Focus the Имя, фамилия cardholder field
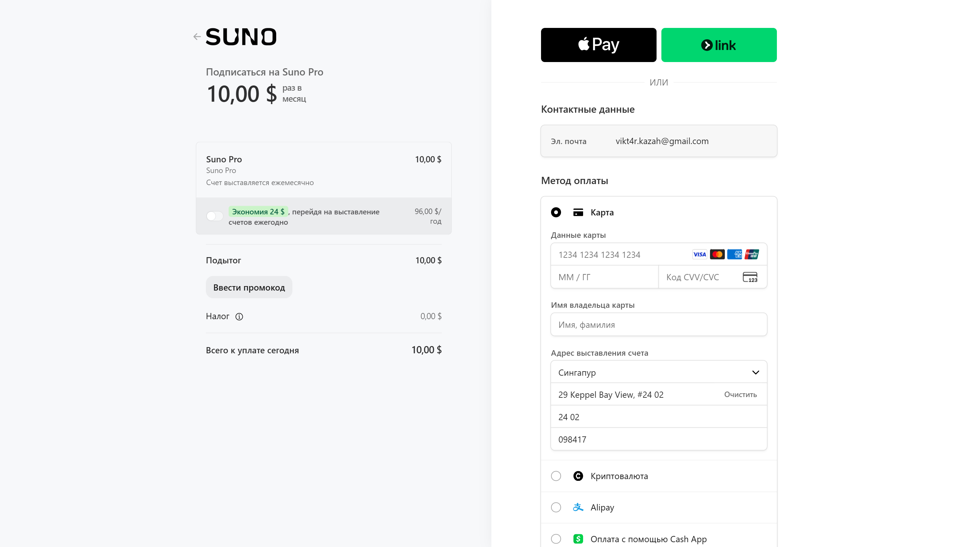980x547 pixels. (659, 324)
